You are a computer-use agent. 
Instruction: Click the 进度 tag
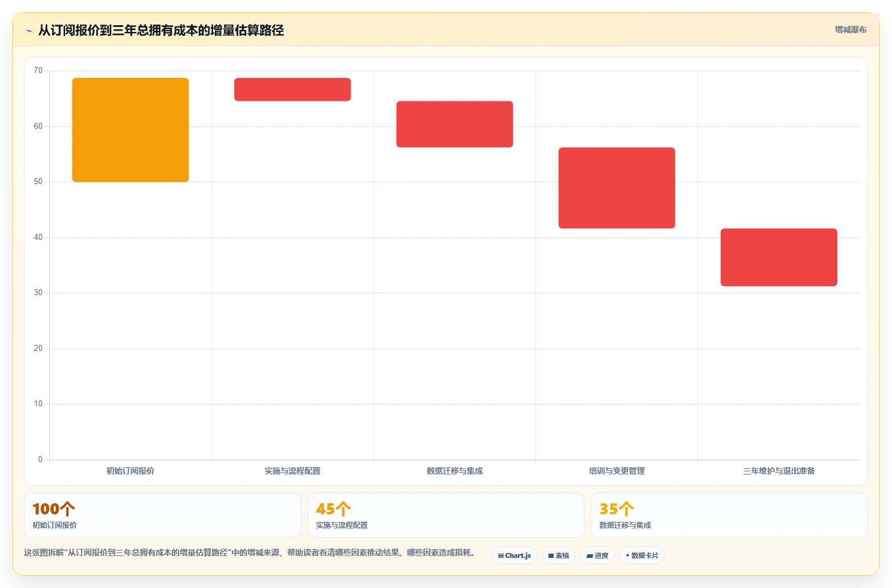597,555
